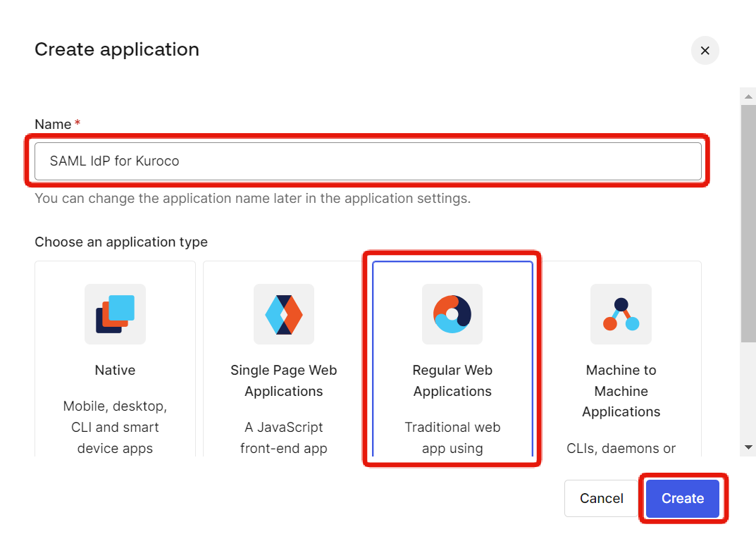Focus the Name input field

coord(368,161)
